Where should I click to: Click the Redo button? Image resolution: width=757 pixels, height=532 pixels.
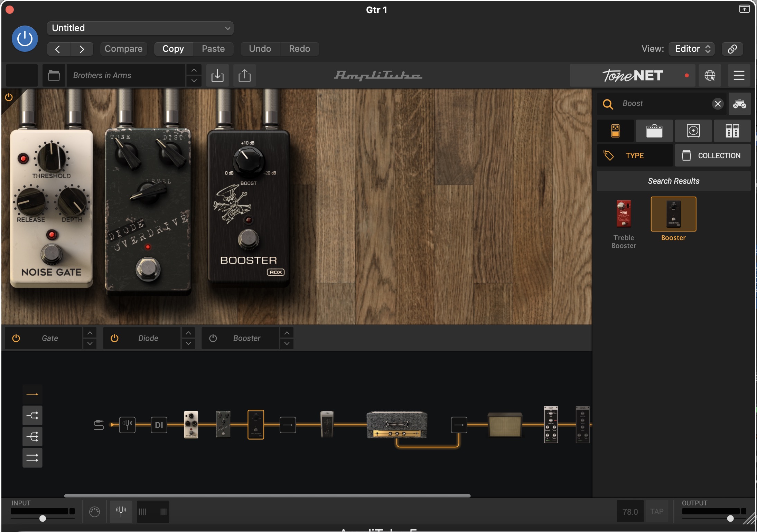pos(299,49)
